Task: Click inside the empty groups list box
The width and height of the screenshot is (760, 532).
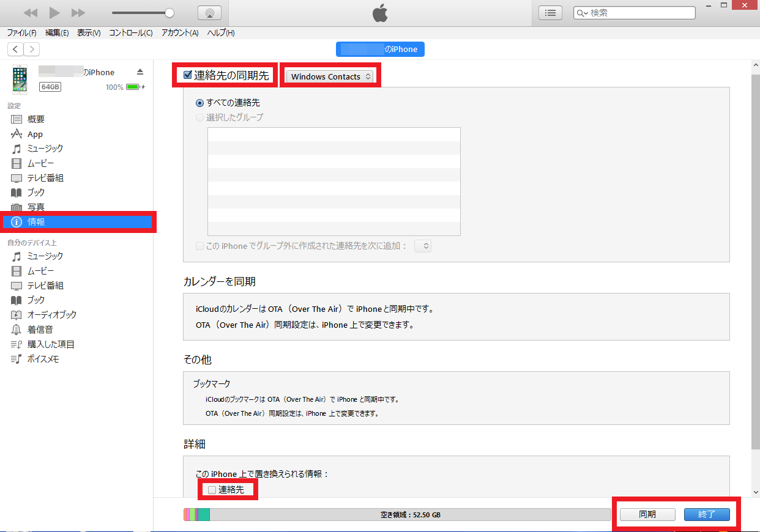Action: [334, 182]
